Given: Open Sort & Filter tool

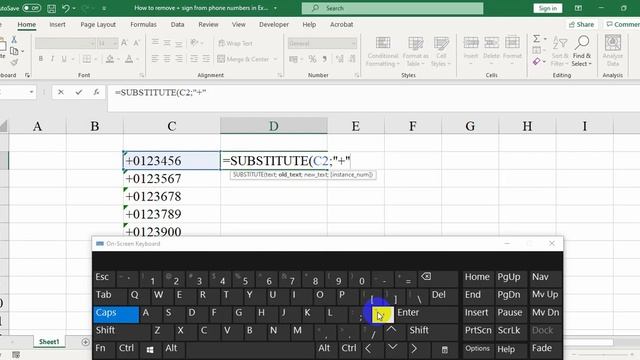Looking at the screenshot, I should click(560, 51).
